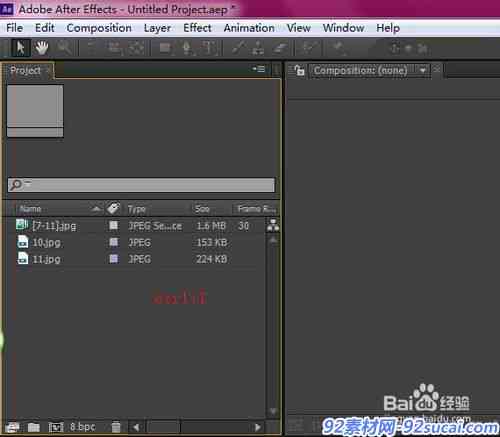Select the Clone Stamp tool
Screen dimensions: 500x437
258,48
